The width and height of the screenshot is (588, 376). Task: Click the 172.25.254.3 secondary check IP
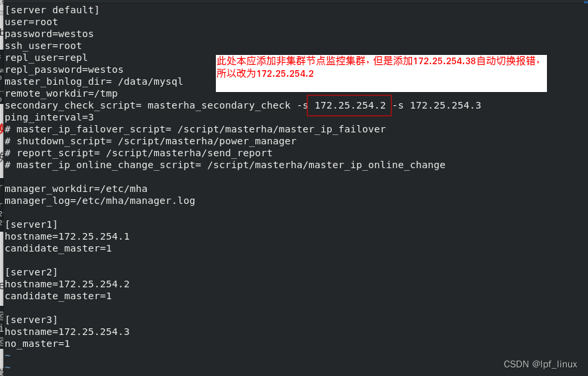(x=445, y=105)
